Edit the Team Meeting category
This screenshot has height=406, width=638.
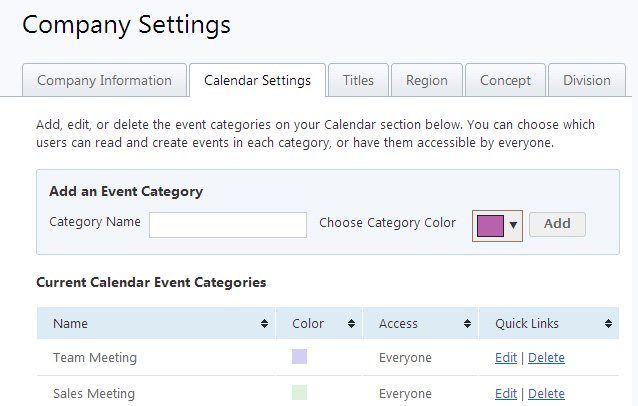(x=505, y=357)
